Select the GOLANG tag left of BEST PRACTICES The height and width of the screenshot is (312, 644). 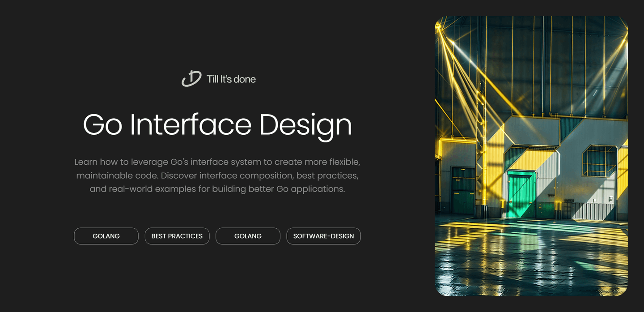pos(106,236)
